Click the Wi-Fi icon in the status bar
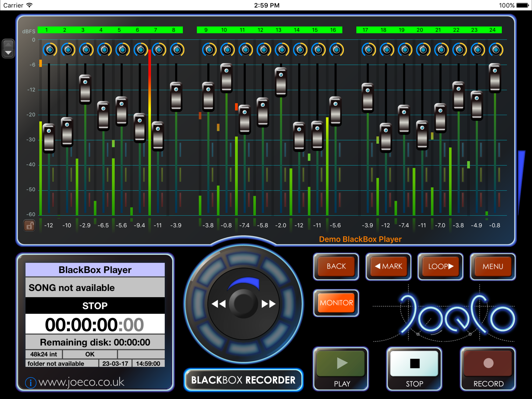Screen dimensions: 532x399 (29, 5)
